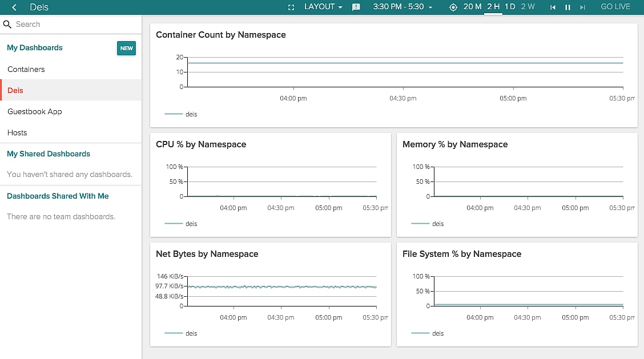Screen dimensions: 644x359
Task: Click the back arrow next to Deis
Action: (x=14, y=7)
